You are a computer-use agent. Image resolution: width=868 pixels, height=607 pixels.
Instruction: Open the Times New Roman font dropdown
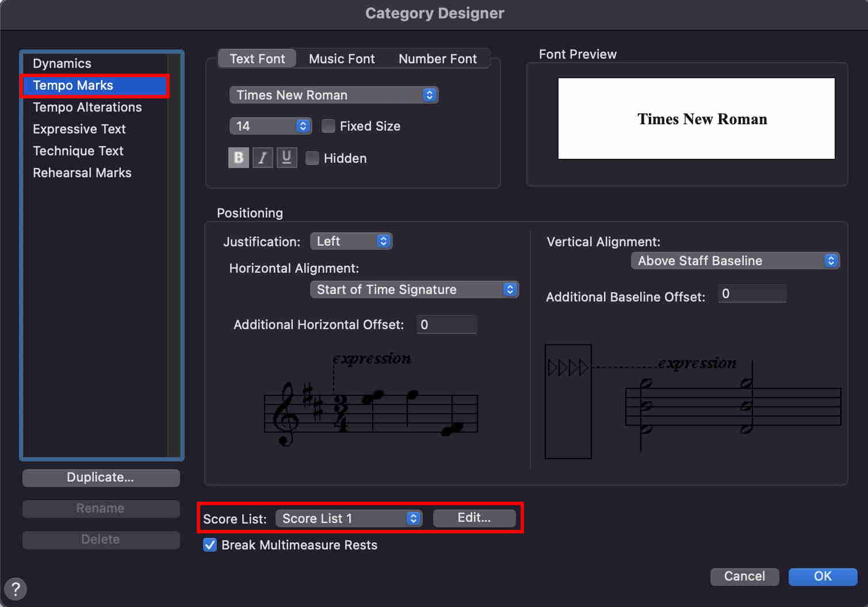pos(334,95)
